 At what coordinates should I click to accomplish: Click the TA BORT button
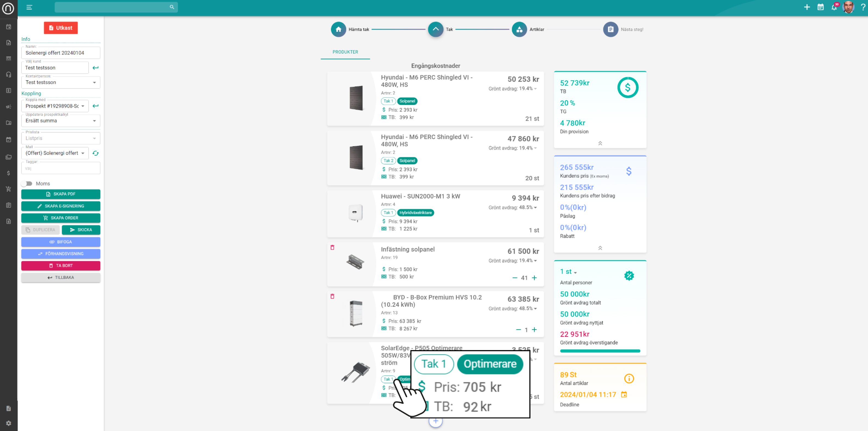(x=61, y=266)
